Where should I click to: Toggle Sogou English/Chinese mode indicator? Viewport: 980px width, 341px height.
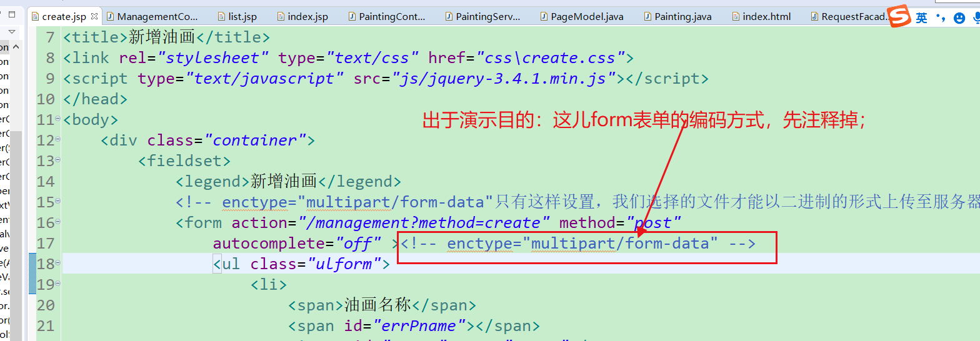coord(921,17)
